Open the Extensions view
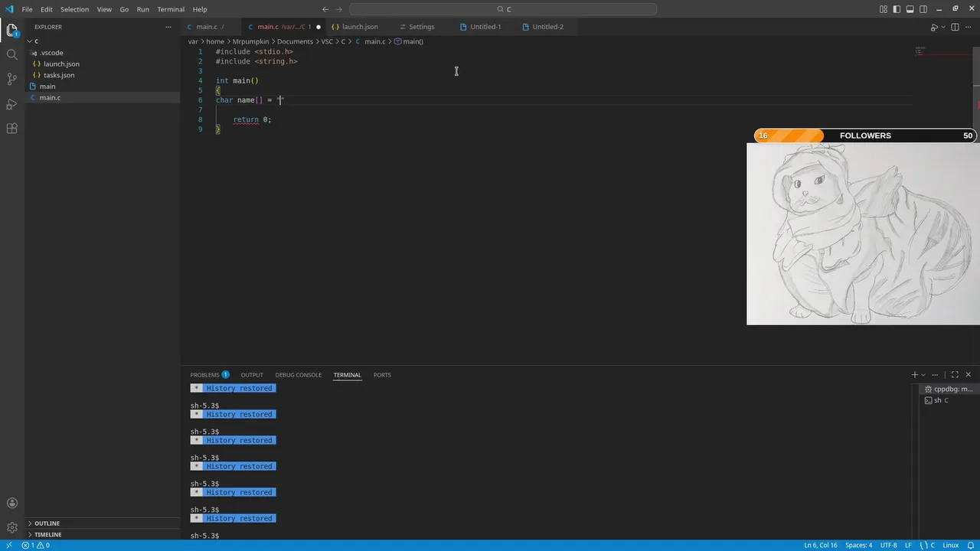The image size is (980, 551). point(11,129)
